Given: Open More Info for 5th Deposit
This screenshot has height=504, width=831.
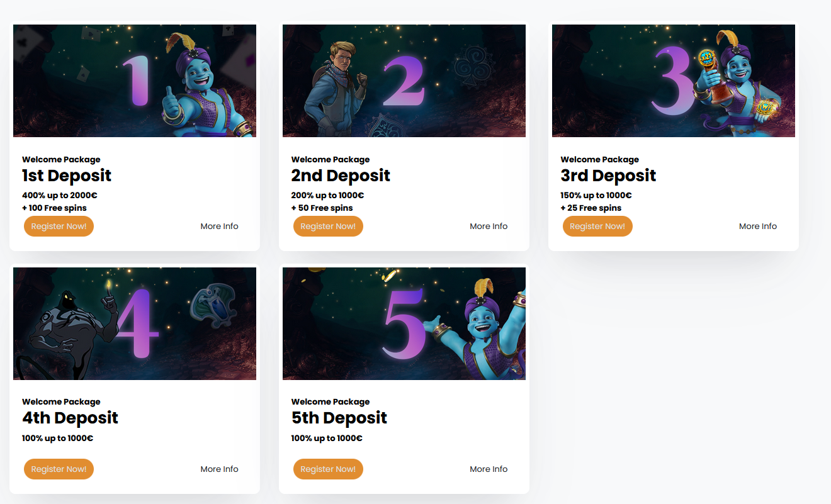Looking at the screenshot, I should [489, 469].
